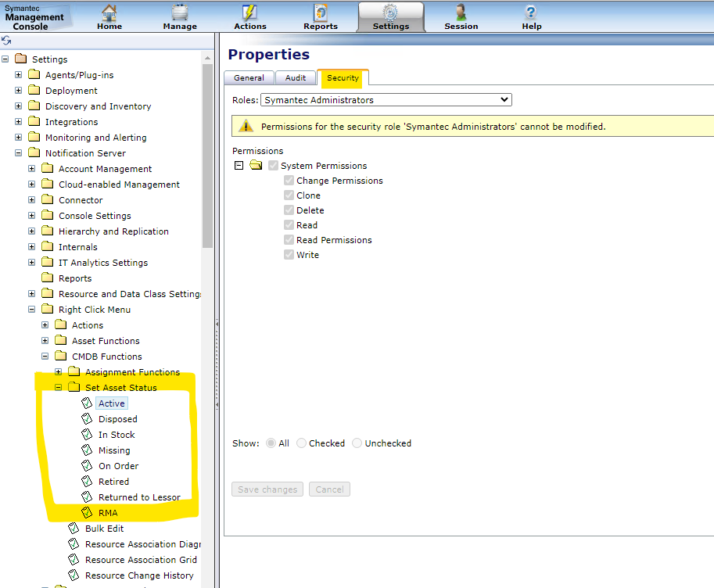Click the RMA item icon

tap(87, 512)
